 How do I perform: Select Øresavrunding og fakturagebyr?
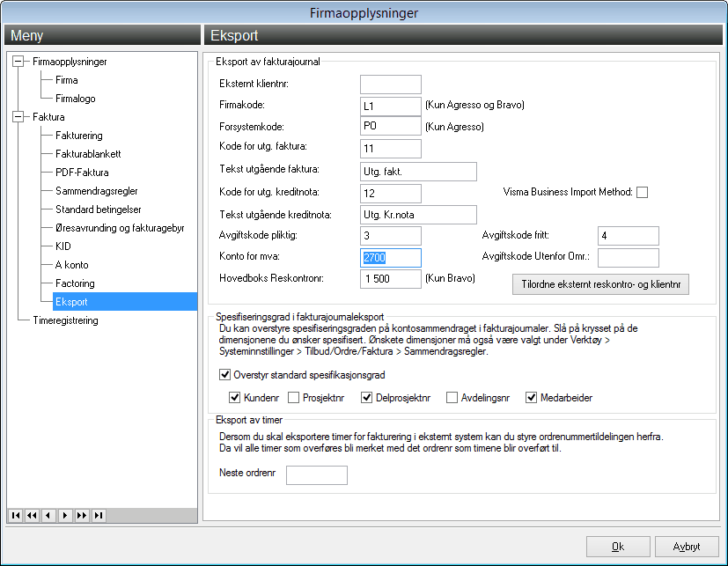tap(120, 227)
